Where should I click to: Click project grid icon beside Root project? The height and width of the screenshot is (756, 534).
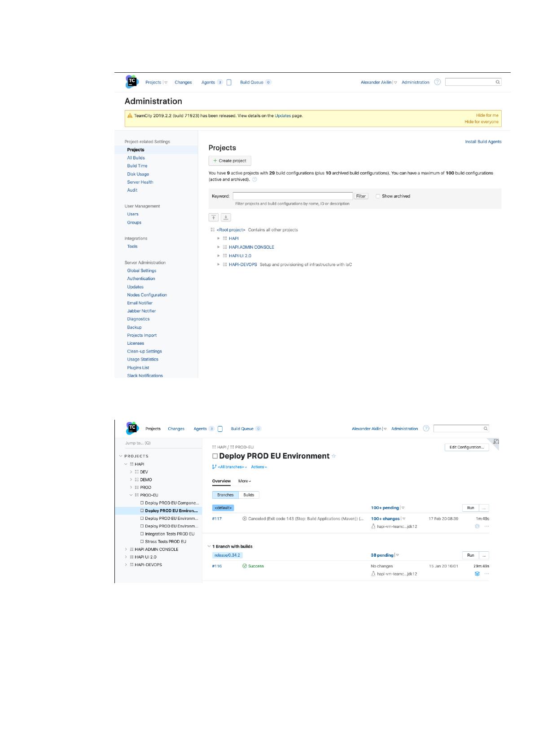click(x=213, y=230)
